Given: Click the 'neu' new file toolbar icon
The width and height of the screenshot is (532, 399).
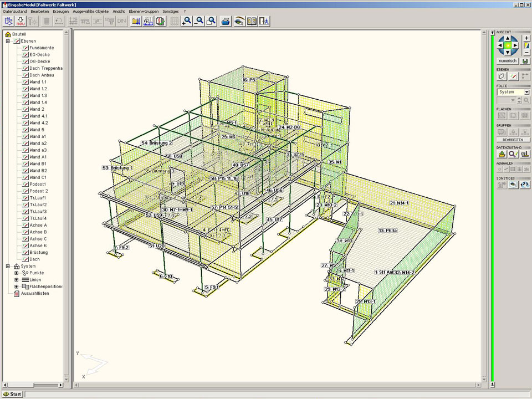Looking at the screenshot, I should pyautogui.click(x=21, y=21).
